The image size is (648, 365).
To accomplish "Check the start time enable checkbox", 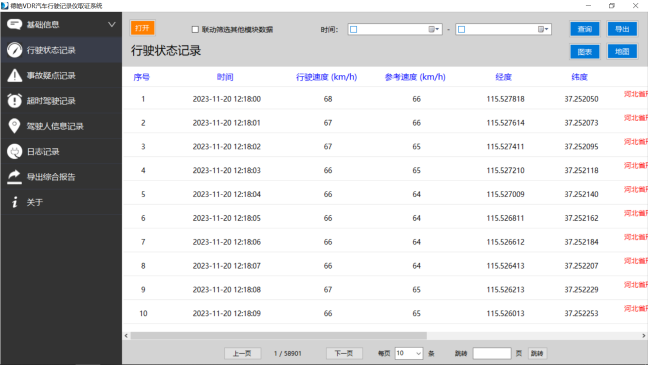I will (x=353, y=29).
